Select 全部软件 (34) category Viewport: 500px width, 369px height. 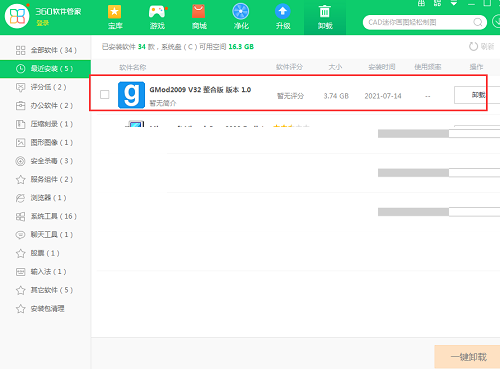coord(46,50)
